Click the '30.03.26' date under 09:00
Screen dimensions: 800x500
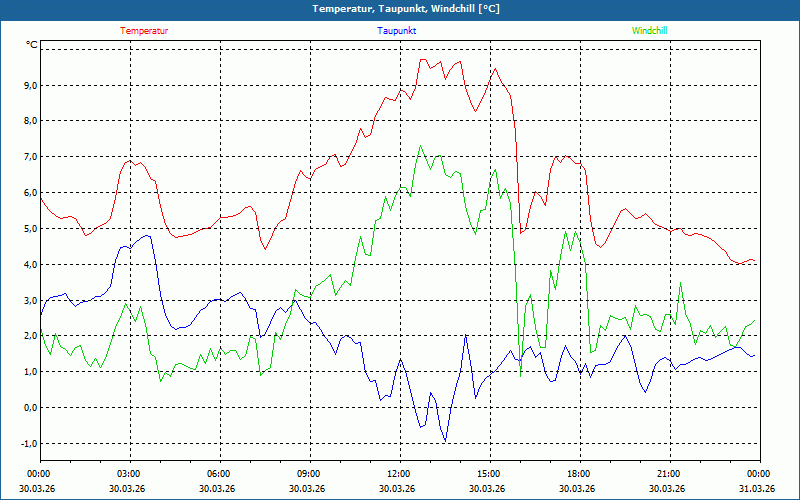click(307, 488)
